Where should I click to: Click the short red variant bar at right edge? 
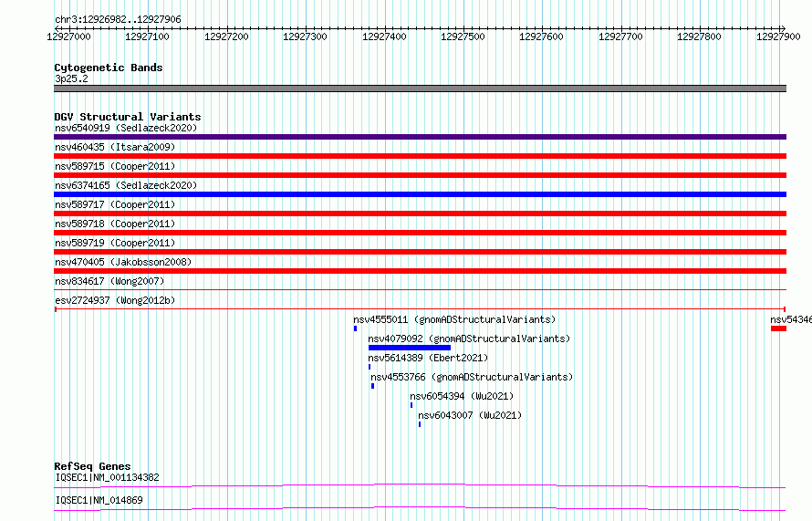tap(778, 328)
